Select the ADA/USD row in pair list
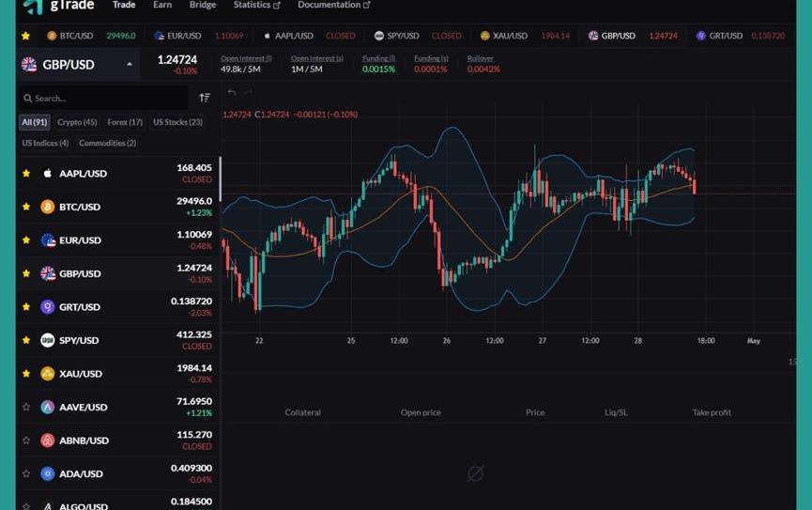 coord(118,473)
